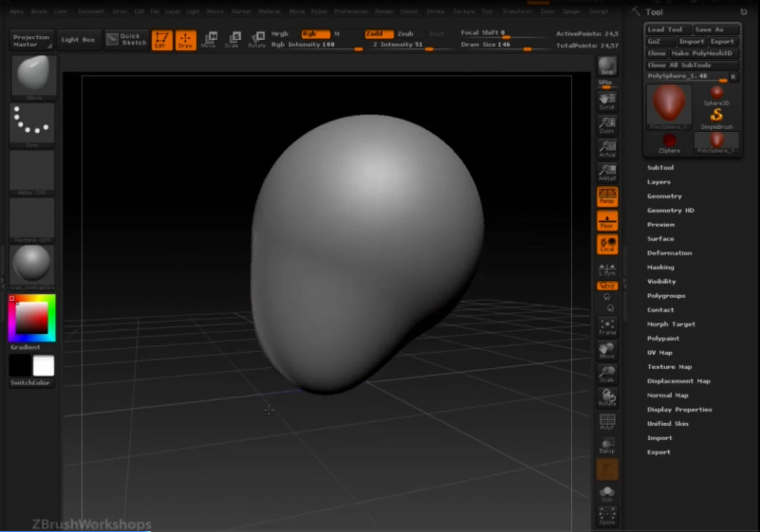Expand the Geometry section

[664, 196]
